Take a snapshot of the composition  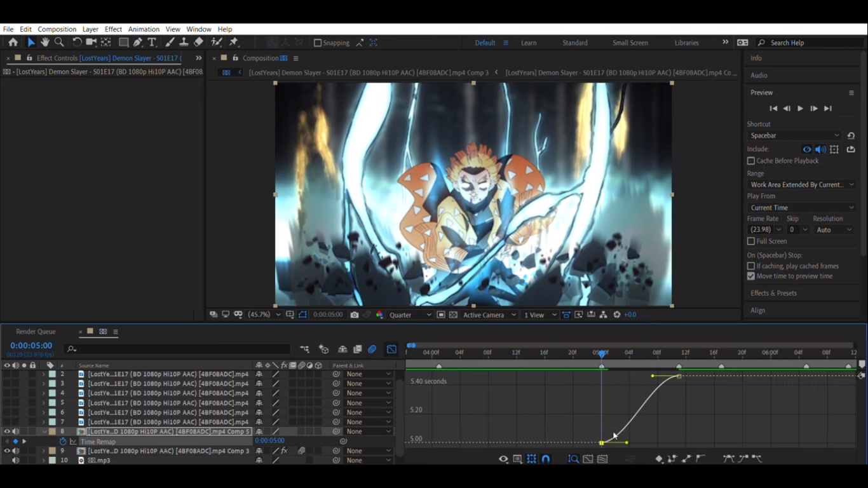(x=354, y=315)
